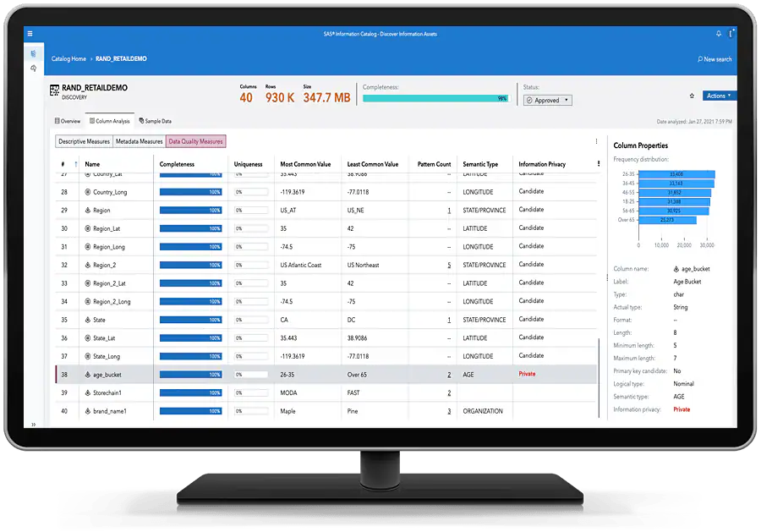The width and height of the screenshot is (761, 532).
Task: Select Descriptive Measures button
Action: (x=84, y=141)
